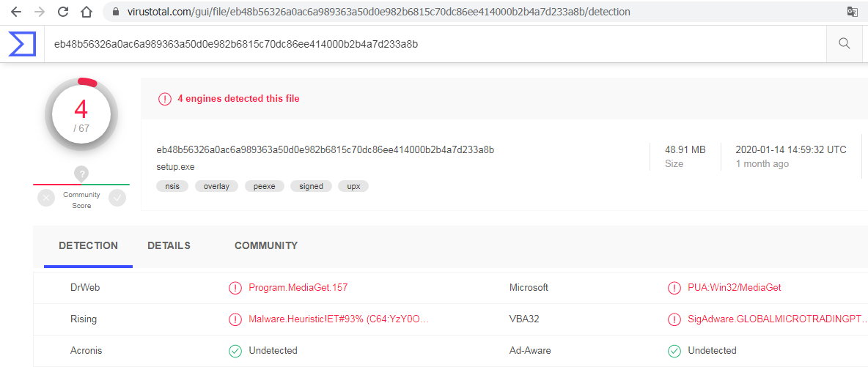The image size is (868, 367).
Task: Click the VirusTotal logo icon
Action: [x=22, y=44]
